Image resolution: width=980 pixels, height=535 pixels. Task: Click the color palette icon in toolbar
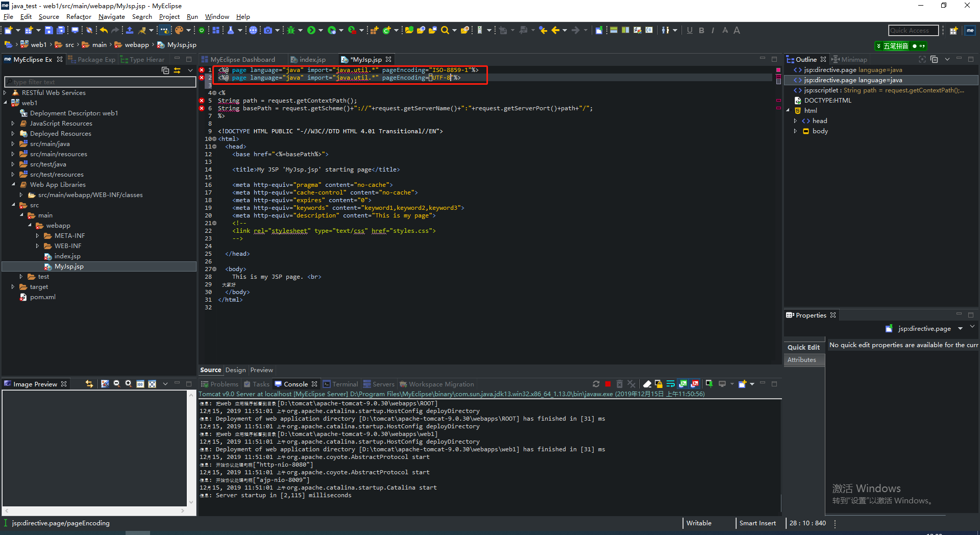pos(179,31)
